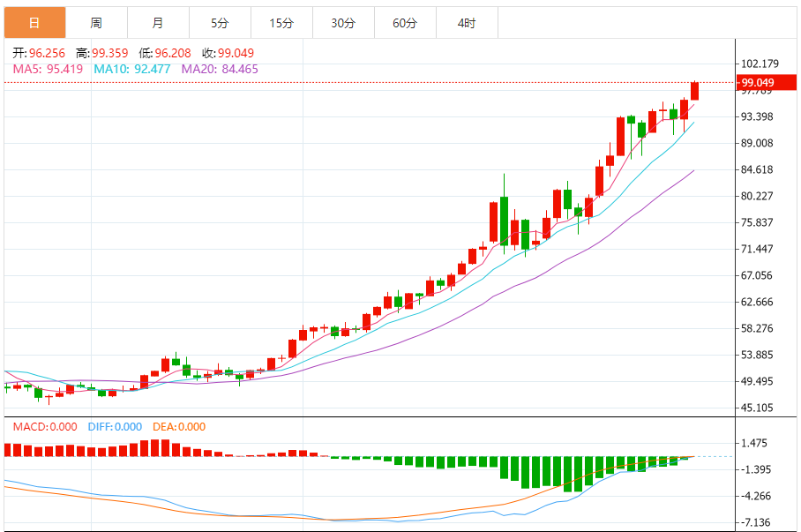Open the 月 monthly chart tab
This screenshot has width=801, height=532.
point(157,23)
